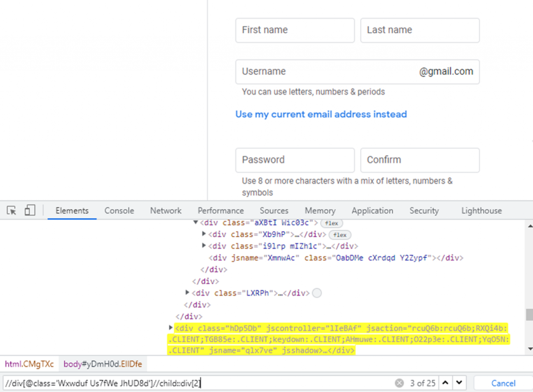Open the Network tab

coord(165,211)
